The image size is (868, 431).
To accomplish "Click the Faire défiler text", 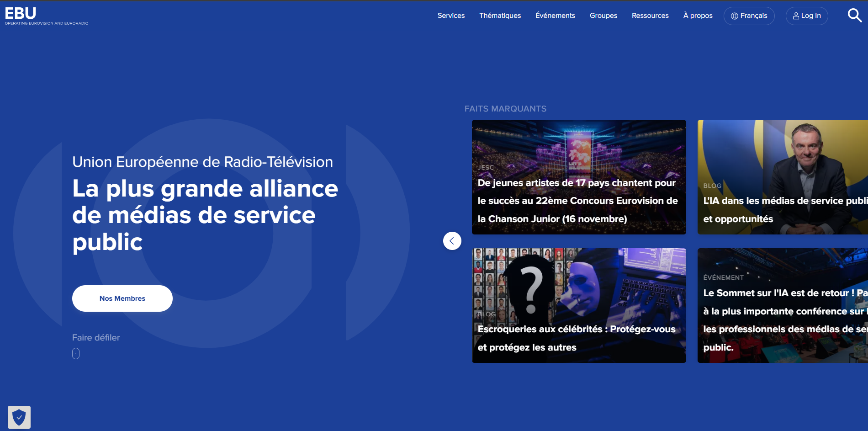I will pos(96,338).
